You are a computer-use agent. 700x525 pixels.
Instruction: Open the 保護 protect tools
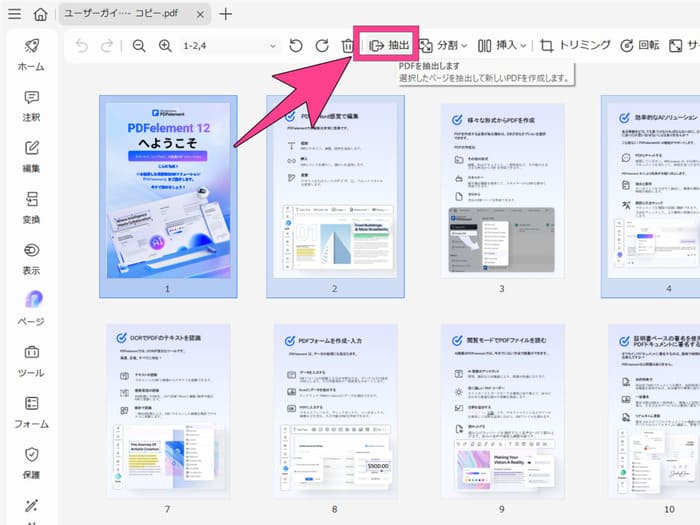click(x=31, y=463)
